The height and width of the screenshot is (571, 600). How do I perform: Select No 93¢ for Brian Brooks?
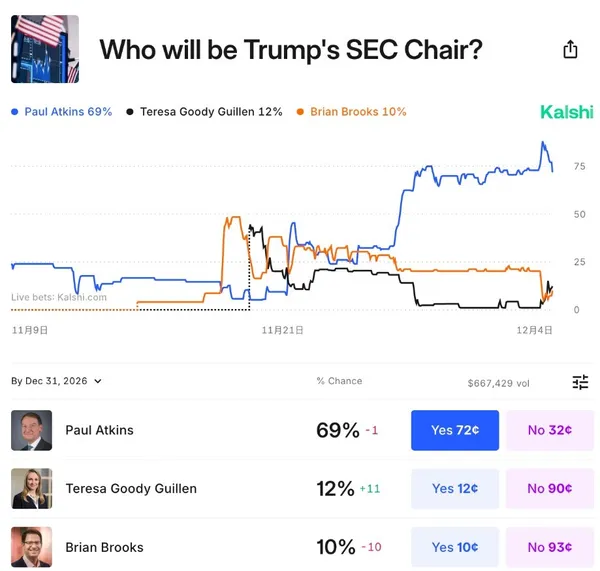tap(549, 546)
